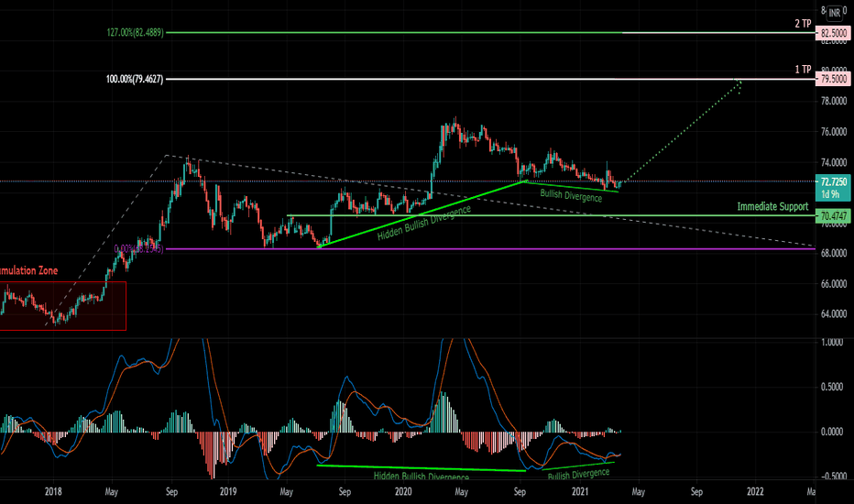Select the green 127% Fibonacci line

(392, 33)
